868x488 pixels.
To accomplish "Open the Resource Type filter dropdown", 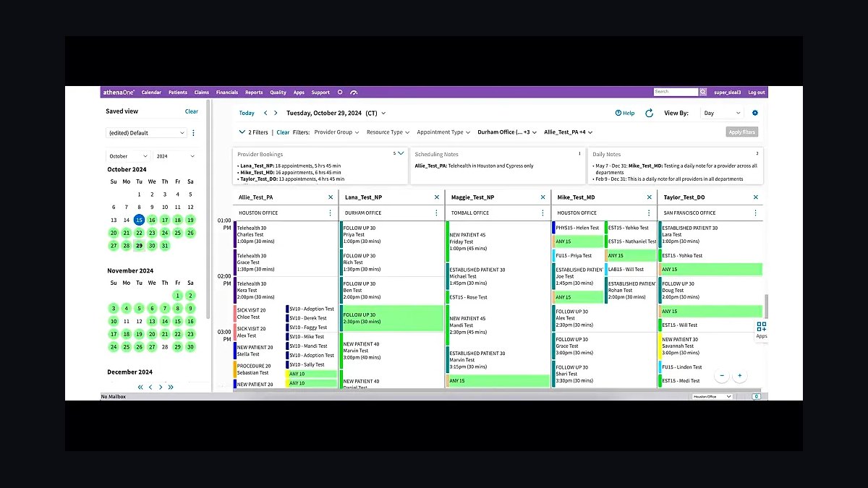I will [x=388, y=132].
